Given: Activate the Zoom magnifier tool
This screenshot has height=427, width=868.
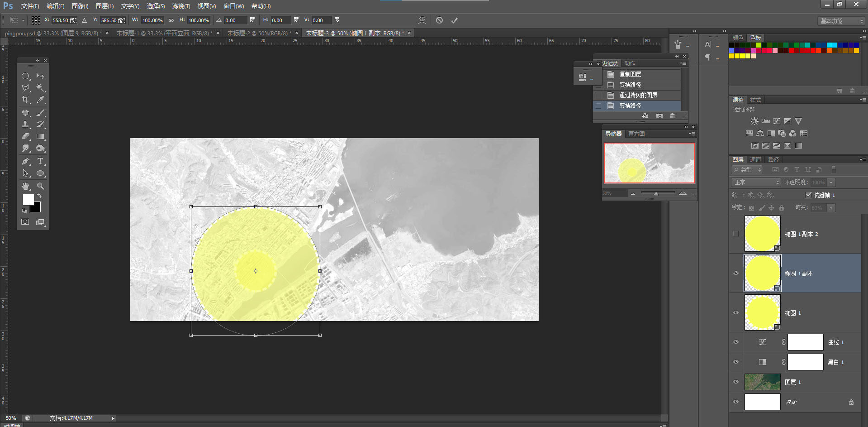Looking at the screenshot, I should [x=40, y=186].
